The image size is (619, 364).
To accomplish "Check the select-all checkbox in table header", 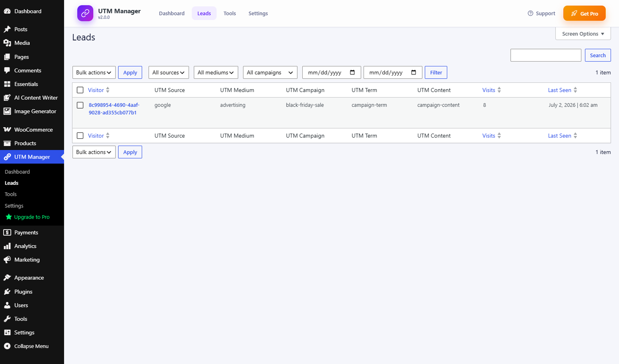I will [x=80, y=90].
